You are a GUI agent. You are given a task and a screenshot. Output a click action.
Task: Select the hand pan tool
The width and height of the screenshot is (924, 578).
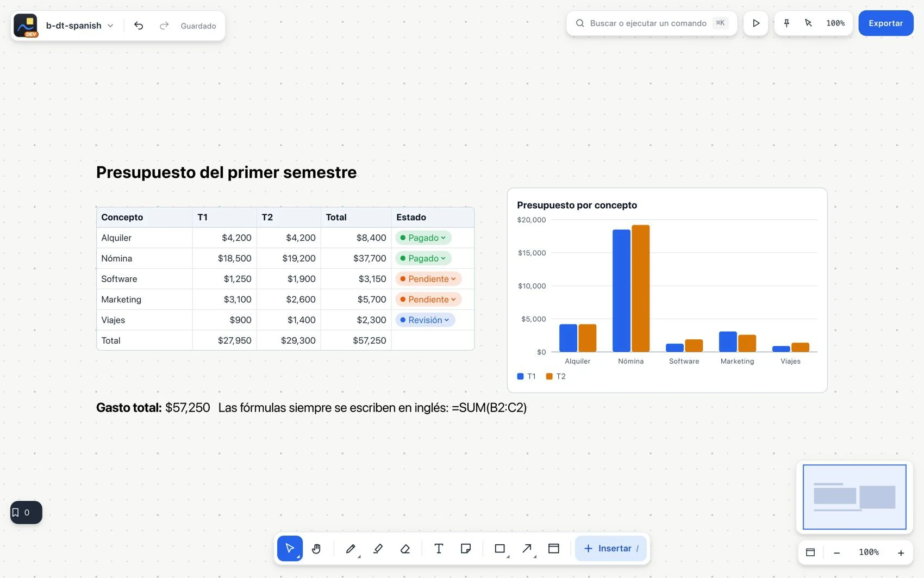tap(316, 549)
